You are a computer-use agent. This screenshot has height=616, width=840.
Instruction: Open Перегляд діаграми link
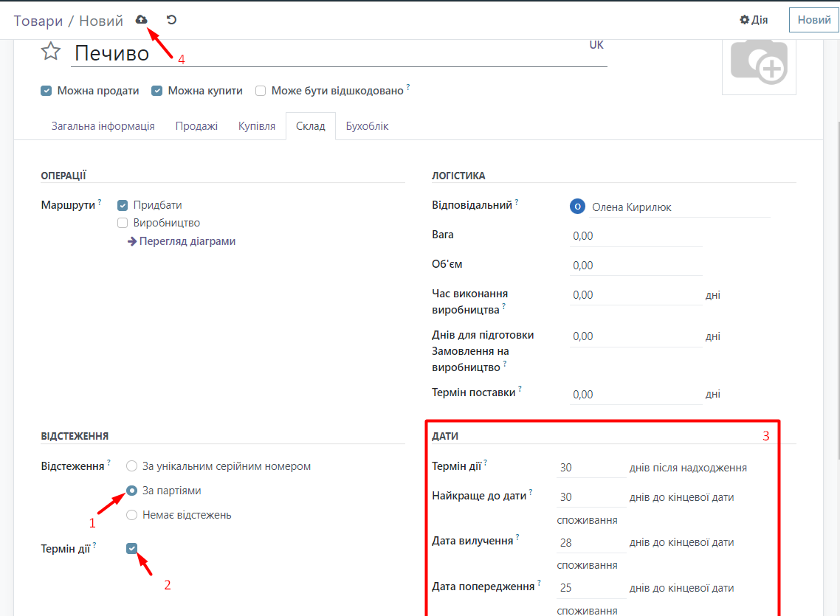[187, 241]
